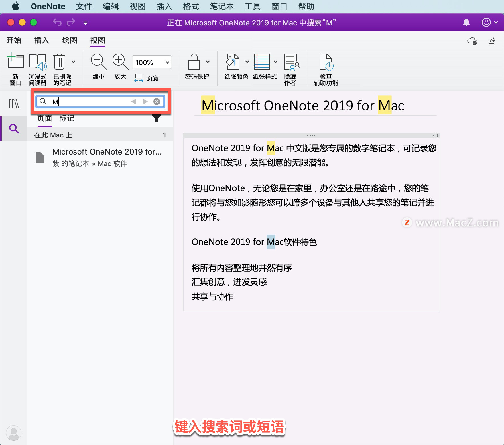Viewport: 504px width, 445px height.
Task: Pick 纸张样式 paper style
Action: click(x=265, y=67)
